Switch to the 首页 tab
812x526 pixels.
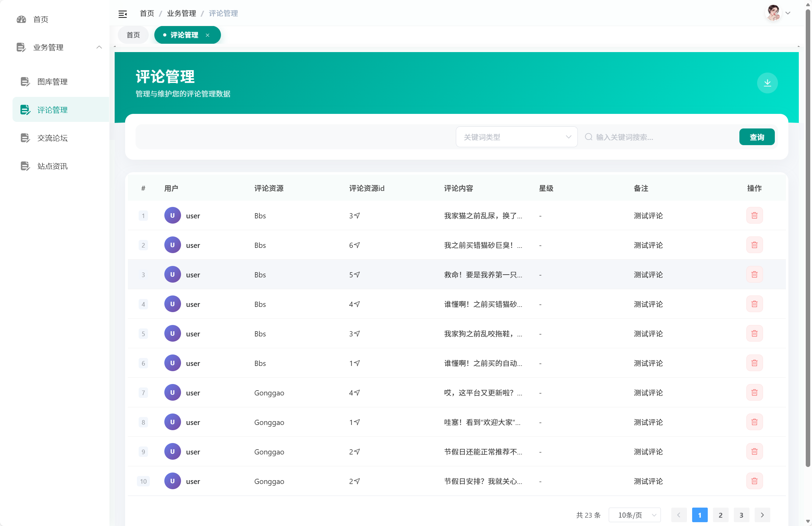coord(133,35)
